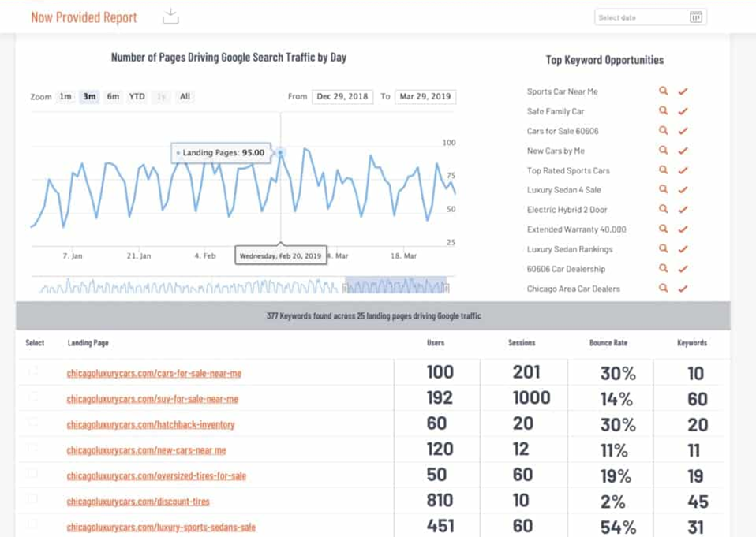The width and height of the screenshot is (756, 537).
Task: Click checkmark icon for Chicago Area Car Dealers
Action: pos(683,289)
